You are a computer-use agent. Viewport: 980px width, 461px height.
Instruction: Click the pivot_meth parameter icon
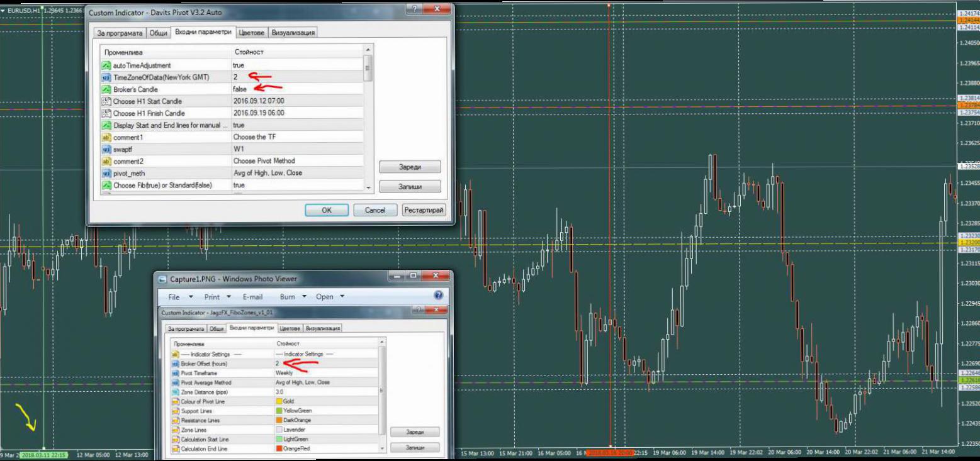pyautogui.click(x=106, y=173)
